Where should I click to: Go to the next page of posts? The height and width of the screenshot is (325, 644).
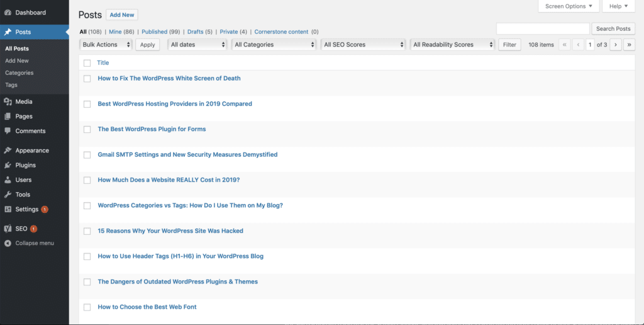click(x=616, y=45)
